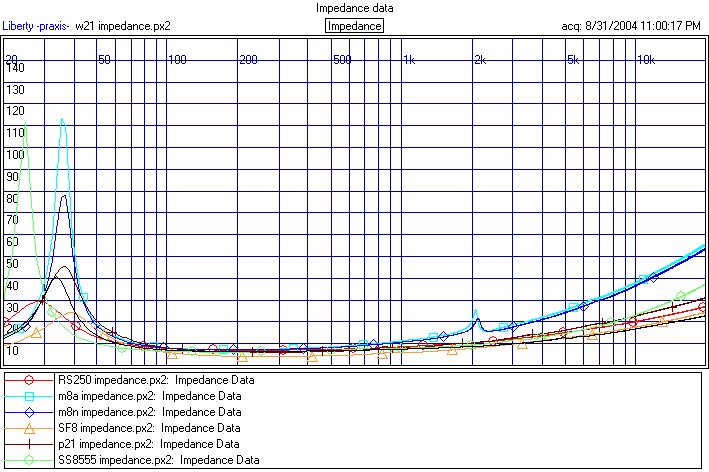The height and width of the screenshot is (472, 709).
Task: Click the blue diamond m8n legend marker
Action: [29, 412]
